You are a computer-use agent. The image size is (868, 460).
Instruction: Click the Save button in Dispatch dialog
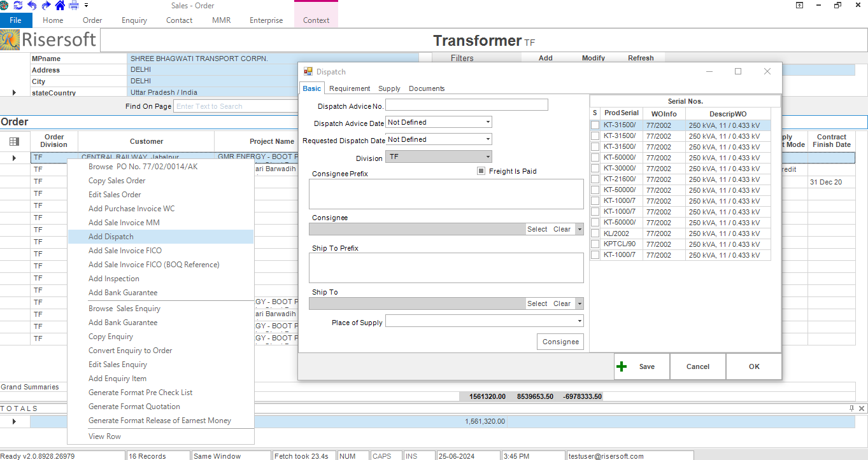[642, 366]
